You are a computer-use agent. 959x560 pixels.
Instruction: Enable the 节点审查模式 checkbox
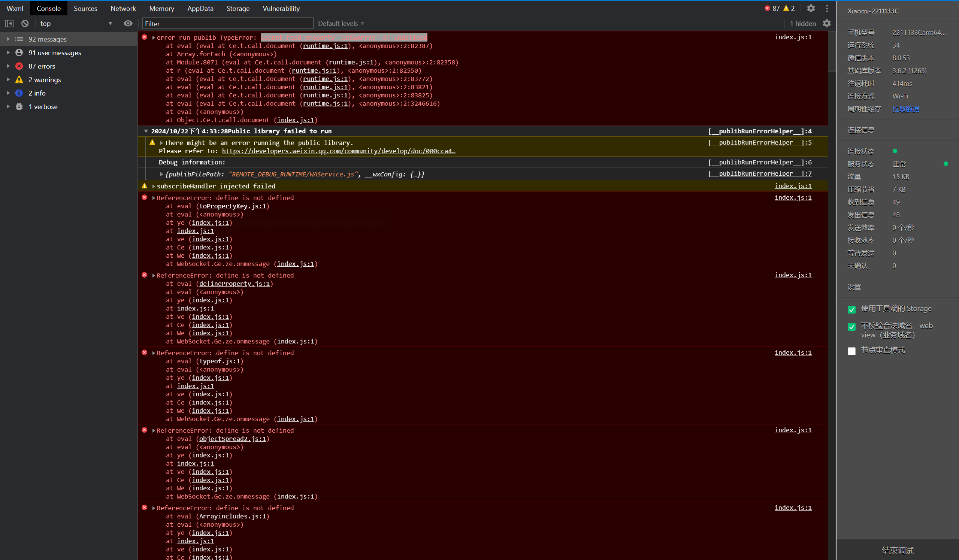pos(852,351)
